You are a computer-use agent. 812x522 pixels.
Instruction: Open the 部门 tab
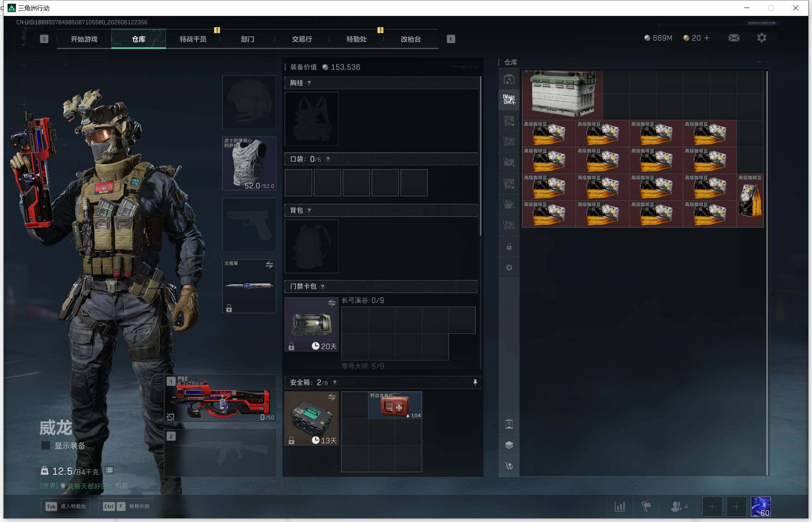[247, 39]
